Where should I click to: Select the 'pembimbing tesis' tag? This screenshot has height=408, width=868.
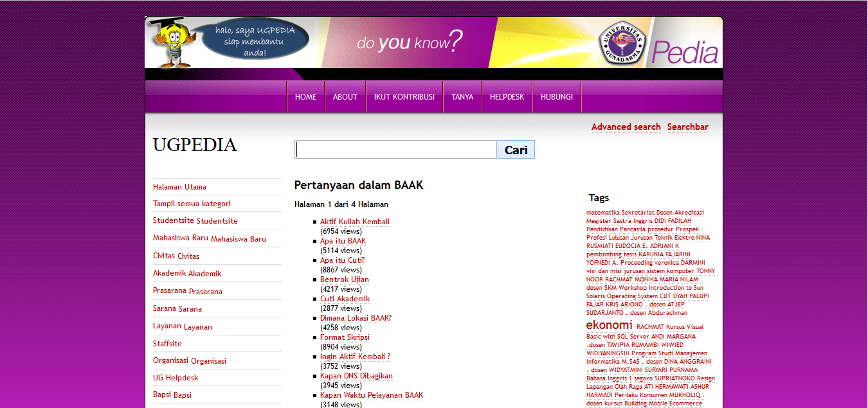pos(611,254)
